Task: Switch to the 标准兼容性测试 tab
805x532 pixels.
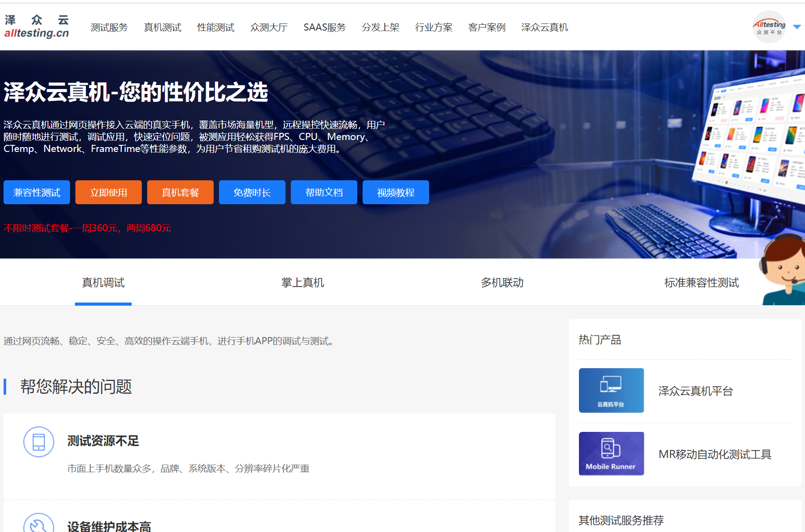Action: (702, 283)
